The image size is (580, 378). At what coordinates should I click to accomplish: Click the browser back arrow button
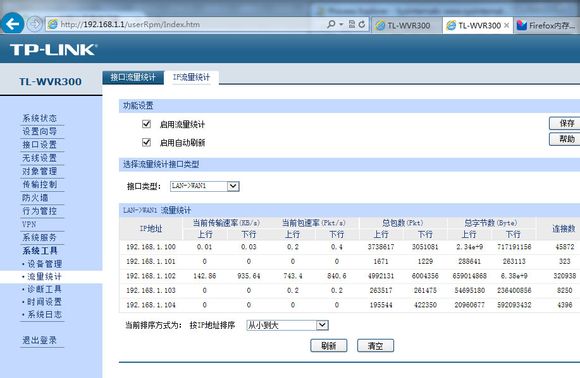(12, 24)
